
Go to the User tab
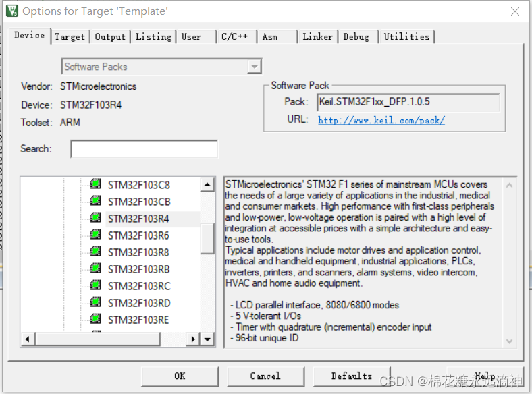tap(196, 37)
